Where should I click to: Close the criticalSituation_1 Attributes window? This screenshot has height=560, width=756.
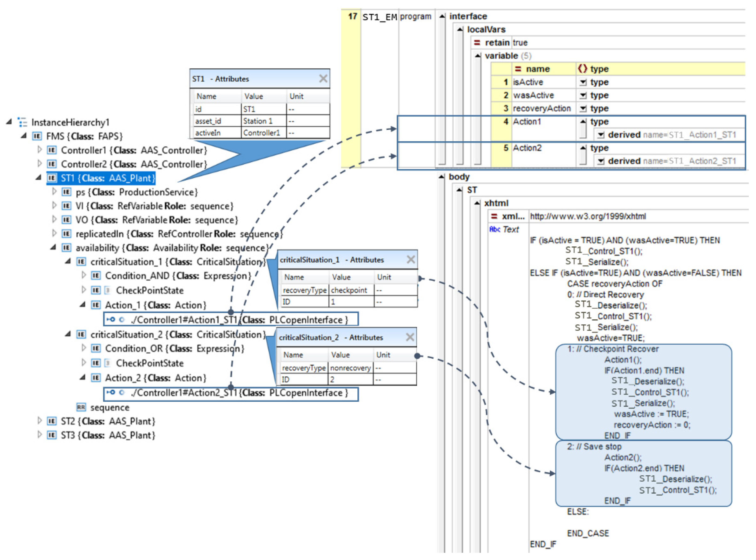[x=411, y=260]
